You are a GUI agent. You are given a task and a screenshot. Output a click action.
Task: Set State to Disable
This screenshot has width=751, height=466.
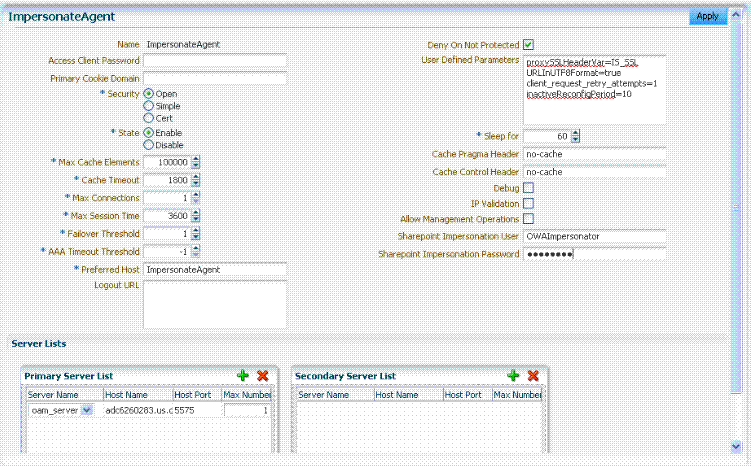(x=148, y=145)
